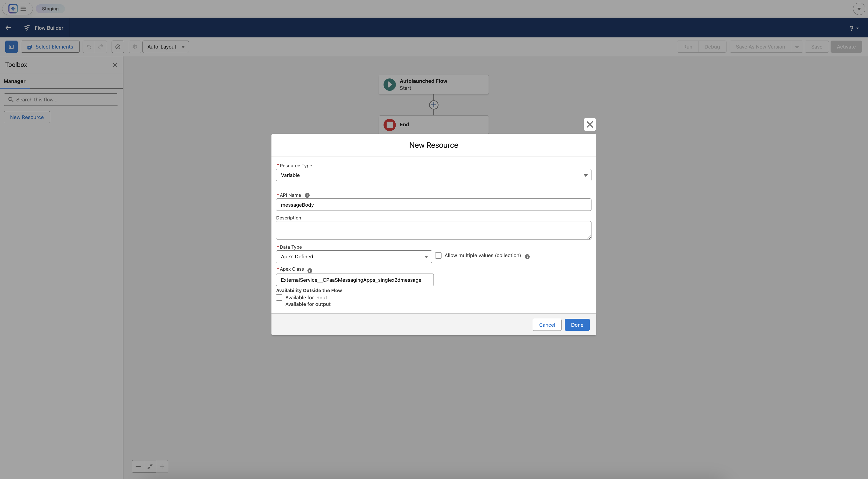
Task: Click the Cancel button
Action: 547,325
